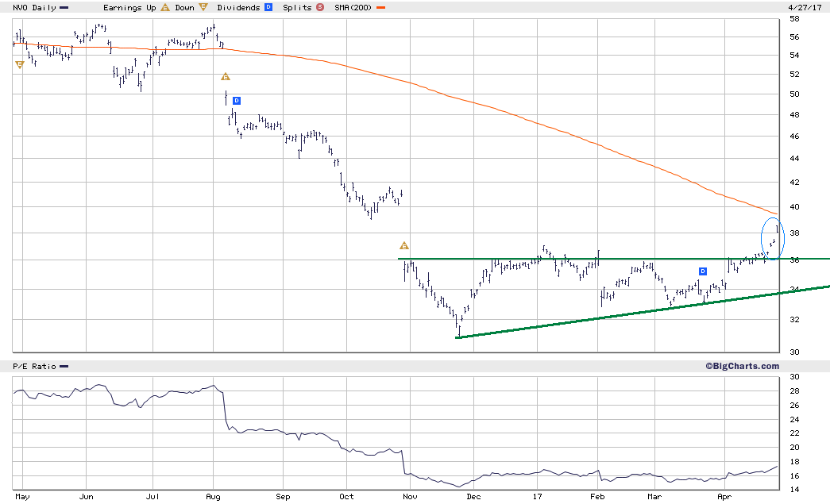Click the Earnings Down triangle legend icon
Screen dimensions: 830x504
click(203, 7)
